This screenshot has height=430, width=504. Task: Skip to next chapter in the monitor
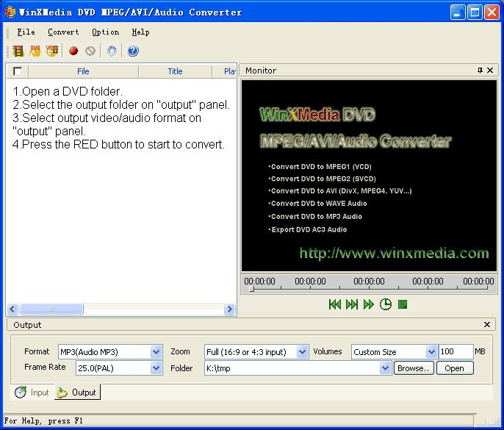pyautogui.click(x=352, y=304)
